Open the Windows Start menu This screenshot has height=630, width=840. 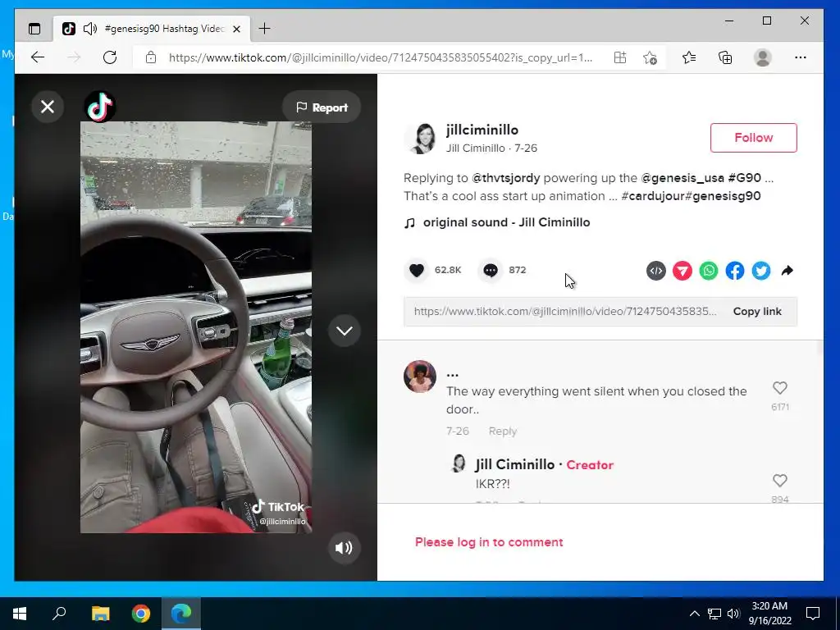pyautogui.click(x=20, y=614)
